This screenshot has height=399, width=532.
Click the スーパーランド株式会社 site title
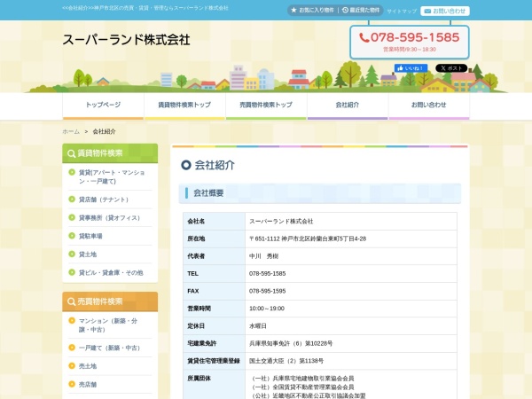126,40
